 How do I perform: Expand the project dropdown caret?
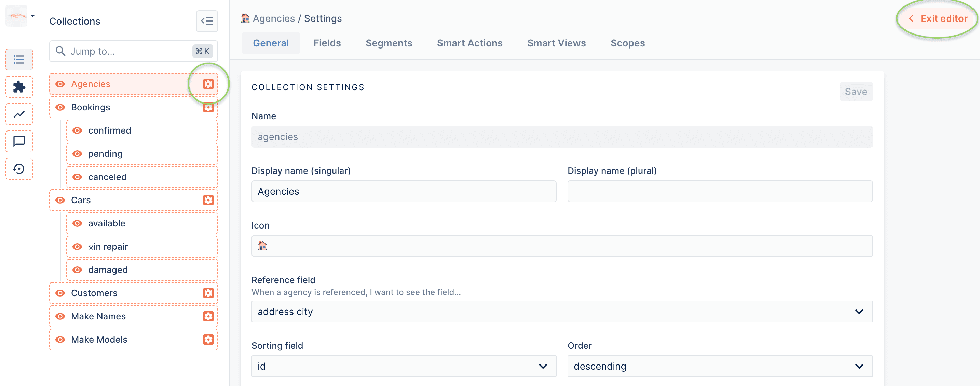[x=33, y=16]
